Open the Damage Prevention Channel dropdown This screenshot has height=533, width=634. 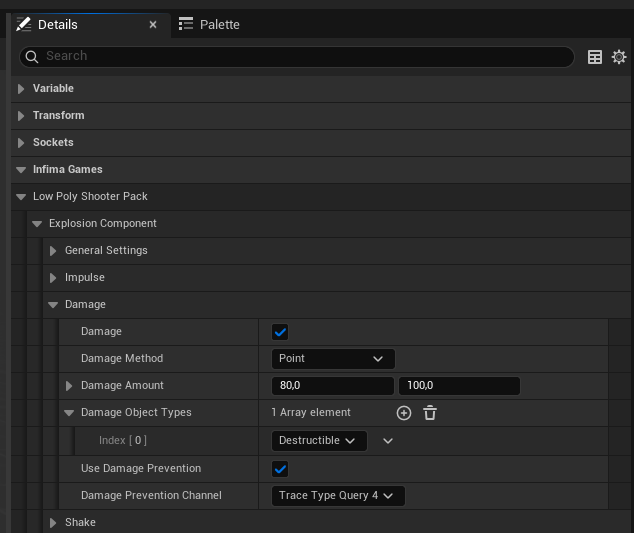[x=337, y=495]
